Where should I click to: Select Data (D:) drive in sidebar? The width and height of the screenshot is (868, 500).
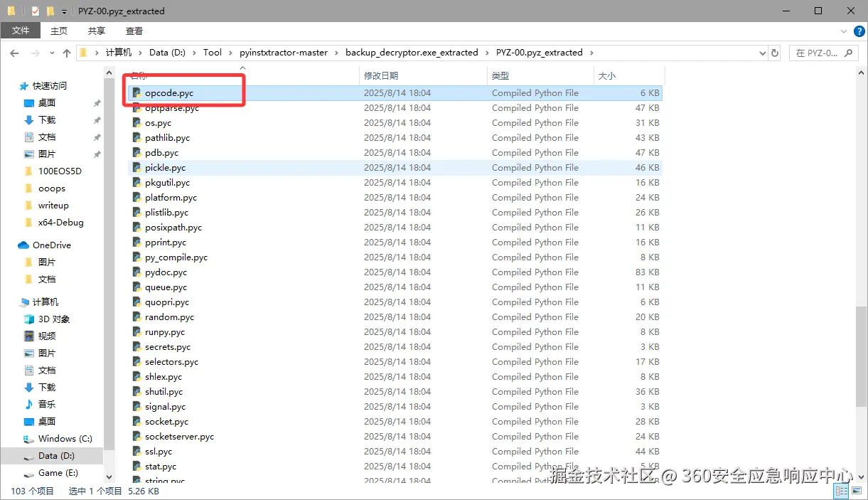56,456
